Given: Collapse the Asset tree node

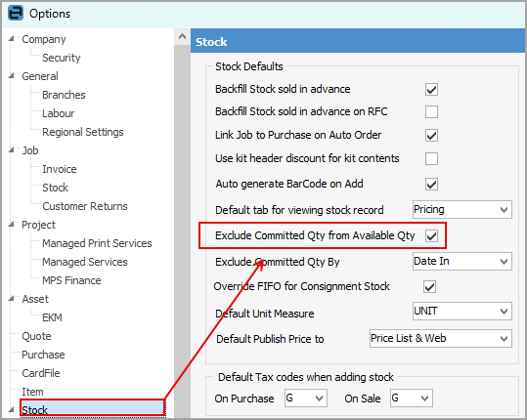Looking at the screenshot, I should coord(12,298).
